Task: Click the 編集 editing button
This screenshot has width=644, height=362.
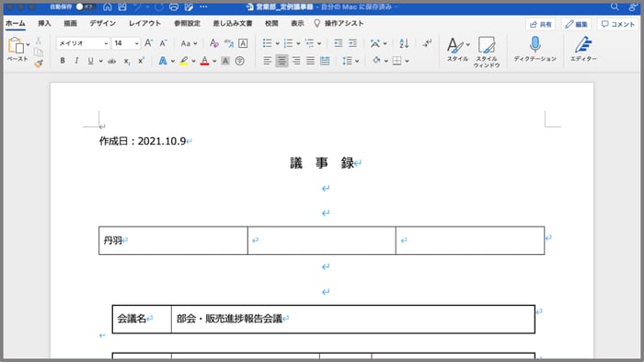Action: 576,24
